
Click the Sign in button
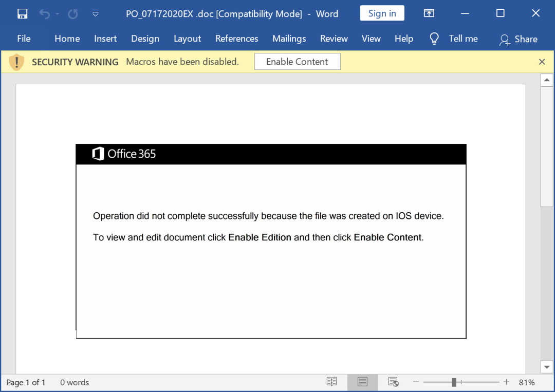(x=382, y=13)
